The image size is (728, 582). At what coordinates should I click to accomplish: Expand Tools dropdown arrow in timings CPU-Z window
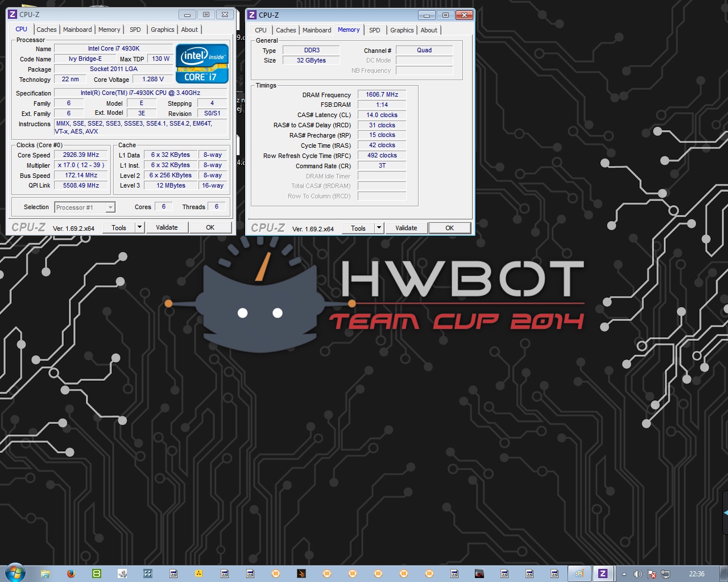[379, 228]
